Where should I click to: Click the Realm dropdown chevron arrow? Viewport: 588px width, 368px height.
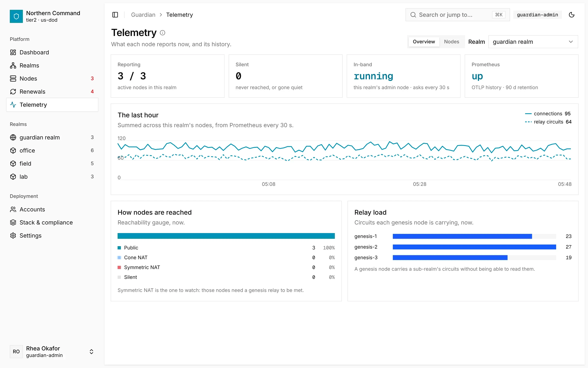coord(571,42)
